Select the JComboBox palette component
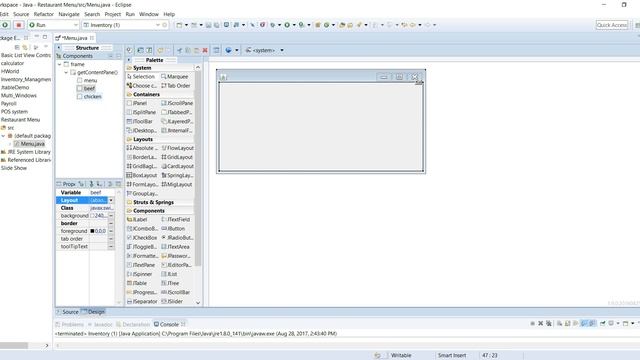 [142, 229]
